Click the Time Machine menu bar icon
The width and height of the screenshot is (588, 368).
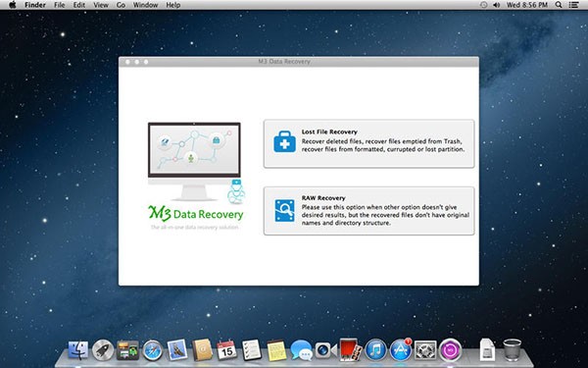coord(484,5)
